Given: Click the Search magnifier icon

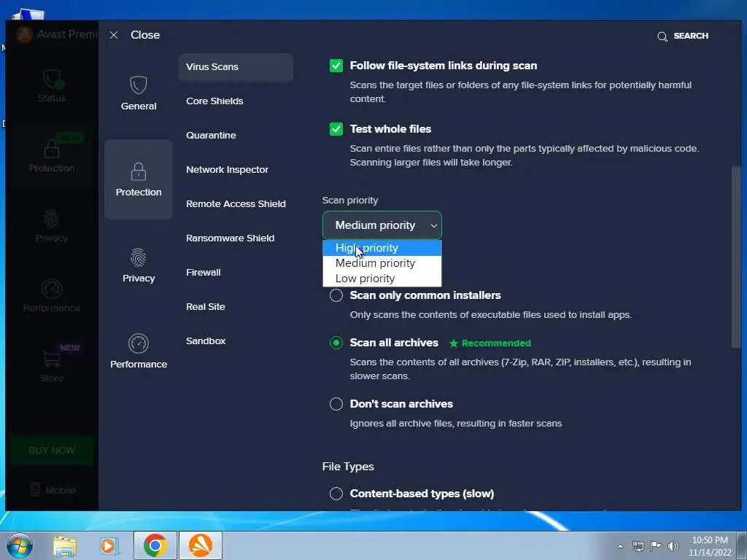Looking at the screenshot, I should 662,36.
